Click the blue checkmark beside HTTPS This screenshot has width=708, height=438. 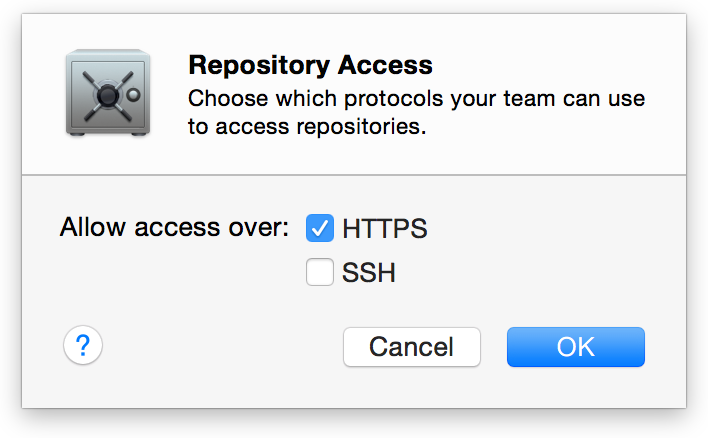point(319,228)
